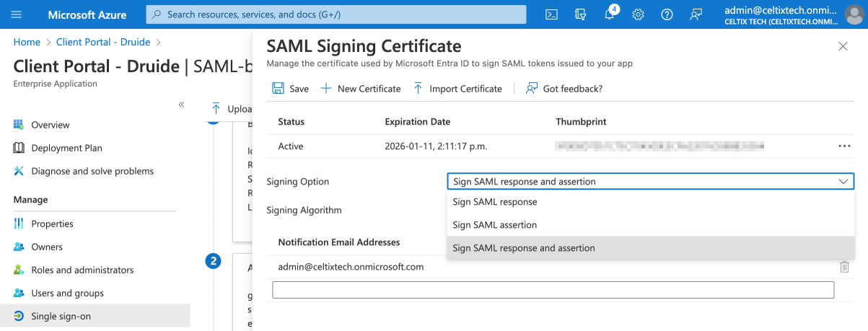Screen dimensions: 868x331
Task: Open Roles and administrators page
Action: [x=82, y=270]
